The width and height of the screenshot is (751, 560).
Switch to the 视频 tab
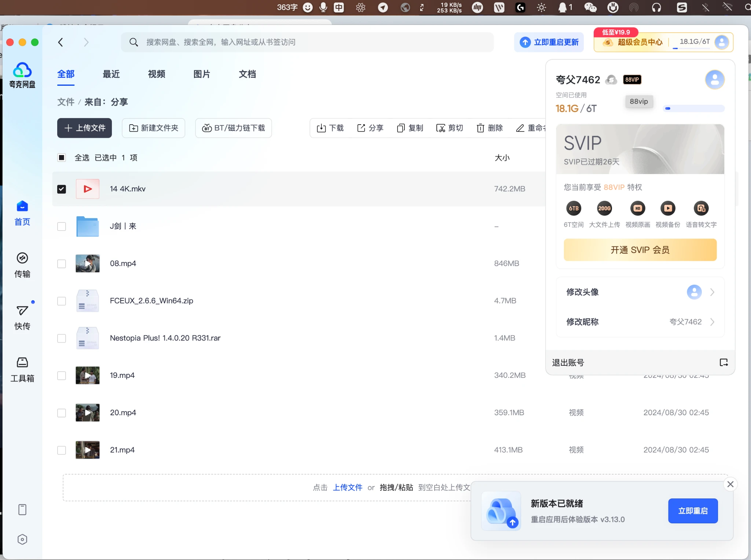click(x=157, y=74)
